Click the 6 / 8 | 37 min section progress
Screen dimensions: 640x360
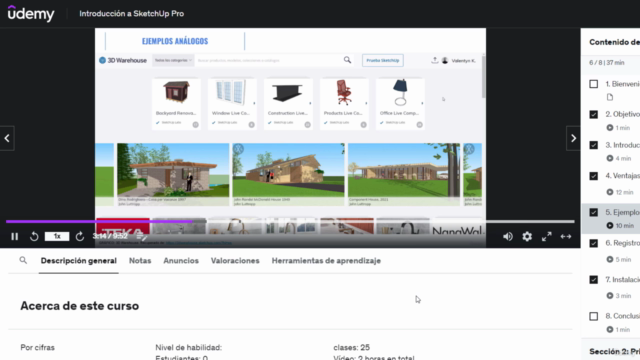coord(607,62)
